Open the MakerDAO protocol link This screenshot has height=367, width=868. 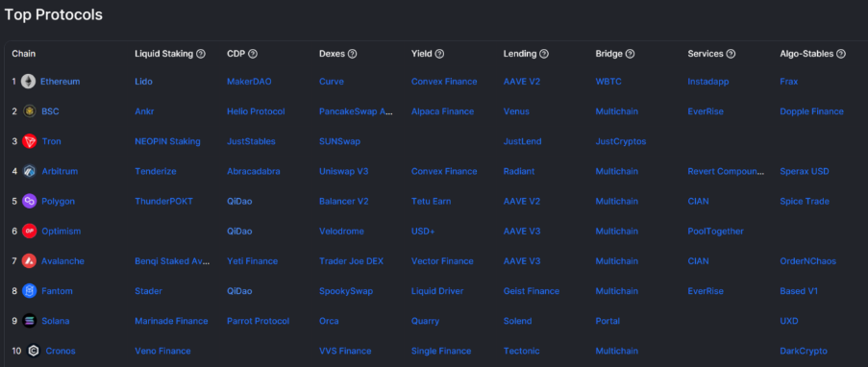[x=249, y=82]
